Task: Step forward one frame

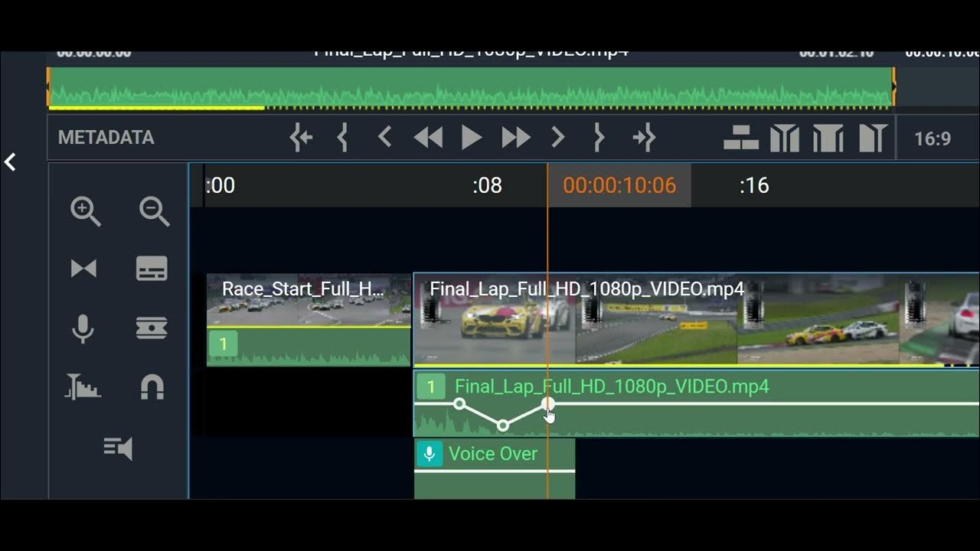Action: tap(558, 138)
